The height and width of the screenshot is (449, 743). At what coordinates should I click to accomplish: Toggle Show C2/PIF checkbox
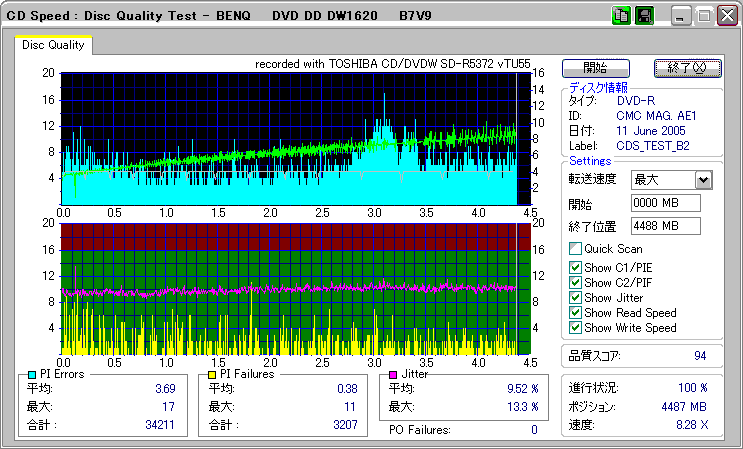(x=575, y=282)
